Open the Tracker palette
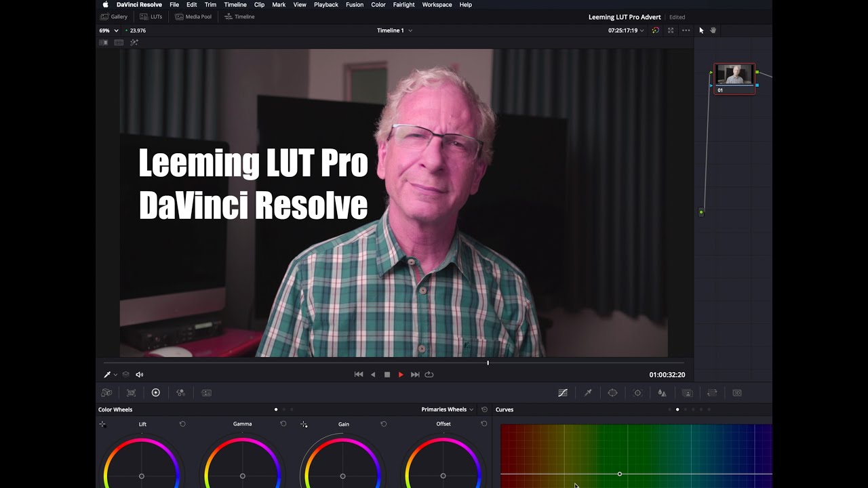868x488 pixels. 637,392
